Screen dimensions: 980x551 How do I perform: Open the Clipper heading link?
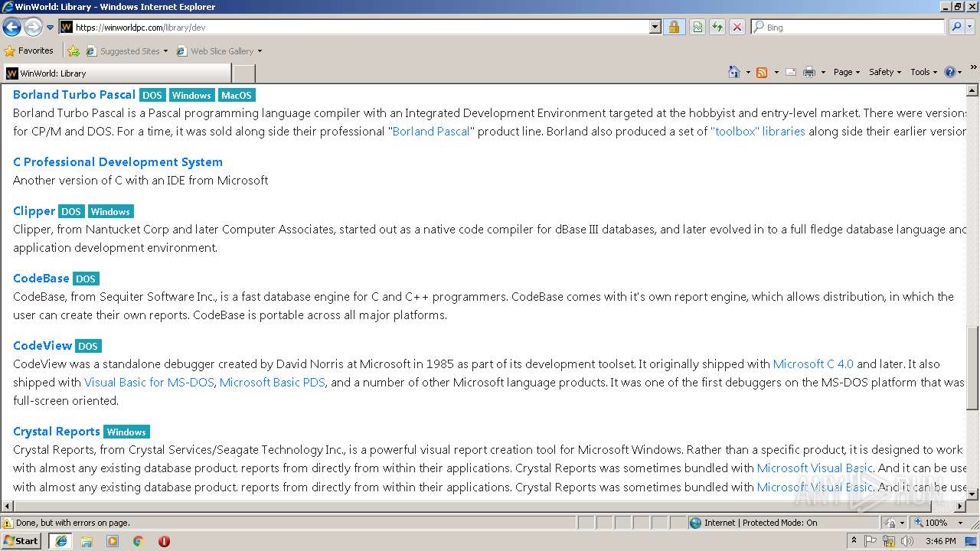click(34, 211)
